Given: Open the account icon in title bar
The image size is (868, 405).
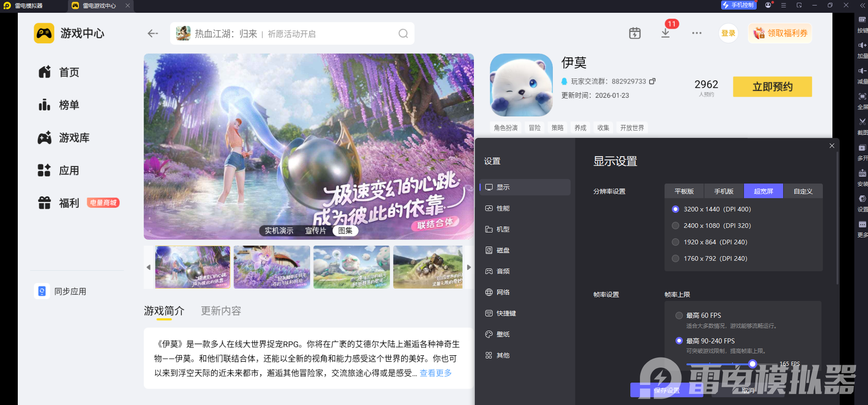Looking at the screenshot, I should click(769, 5).
